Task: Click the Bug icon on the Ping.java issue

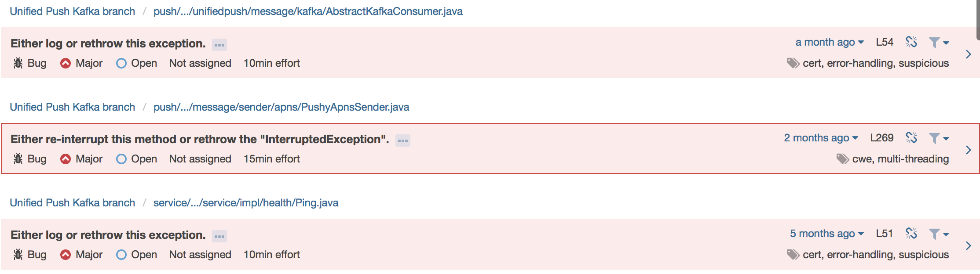Action: tap(18, 254)
